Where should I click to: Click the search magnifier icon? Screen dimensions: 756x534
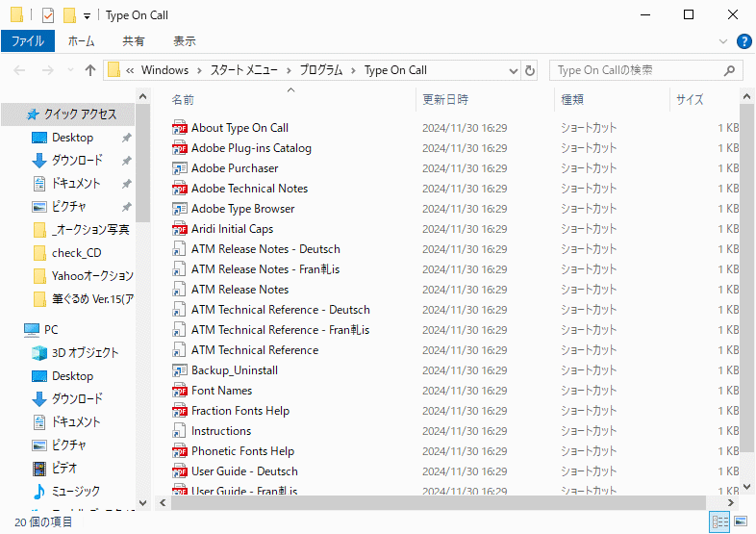[x=730, y=70]
